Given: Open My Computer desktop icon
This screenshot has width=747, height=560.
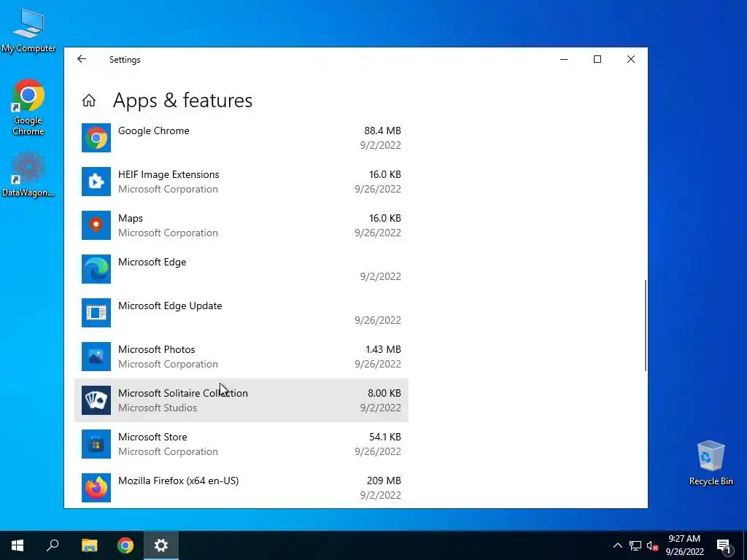Looking at the screenshot, I should tap(28, 31).
